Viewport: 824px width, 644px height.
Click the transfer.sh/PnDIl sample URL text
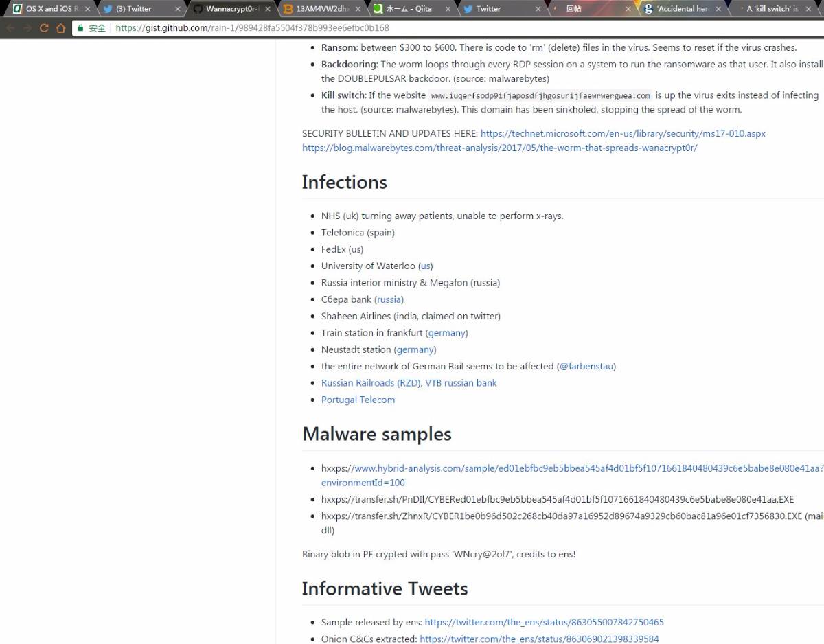point(558,499)
